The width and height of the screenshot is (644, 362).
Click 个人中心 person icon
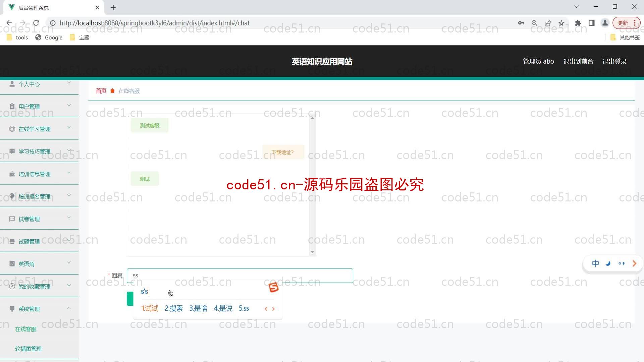point(12,84)
